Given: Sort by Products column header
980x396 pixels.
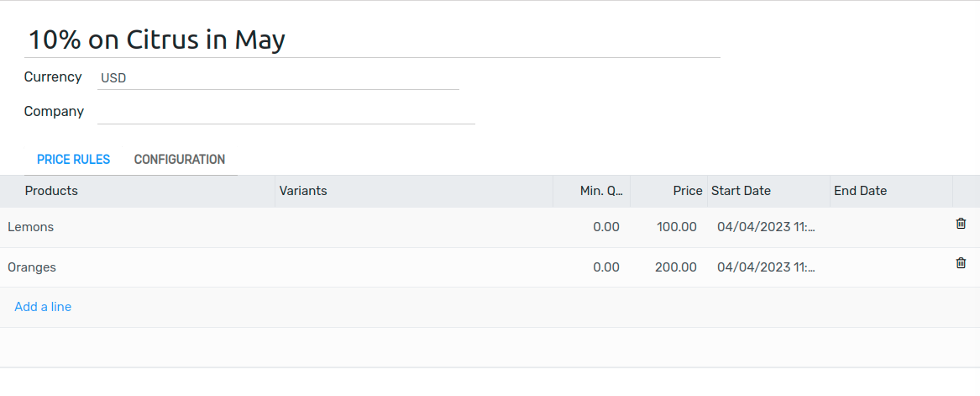Looking at the screenshot, I should coord(138,191).
